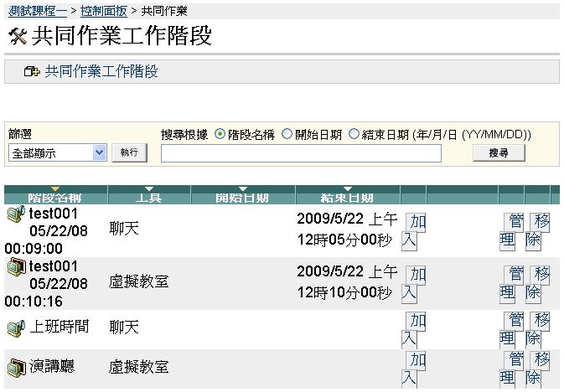
Task: Select the 階段名稱 search radio button
Action: pos(220,134)
